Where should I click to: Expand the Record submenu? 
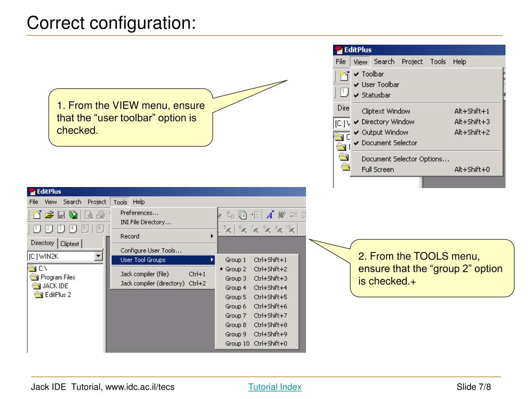(x=164, y=236)
